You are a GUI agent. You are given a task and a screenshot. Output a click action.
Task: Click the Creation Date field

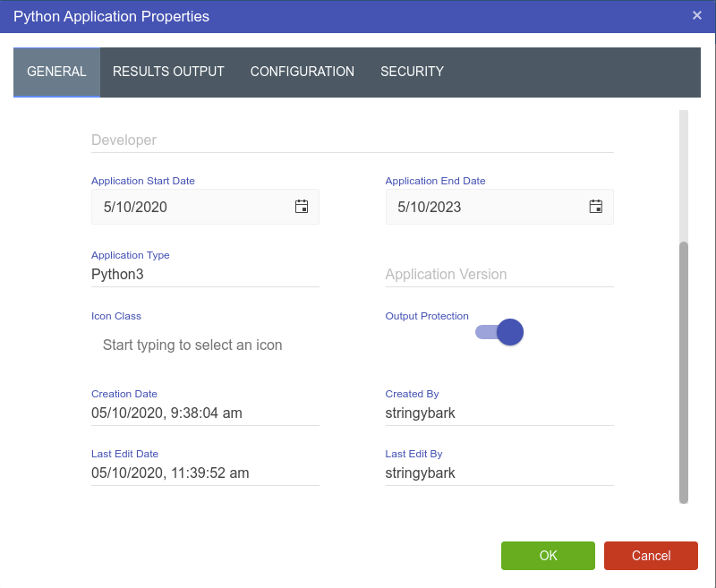click(x=205, y=413)
